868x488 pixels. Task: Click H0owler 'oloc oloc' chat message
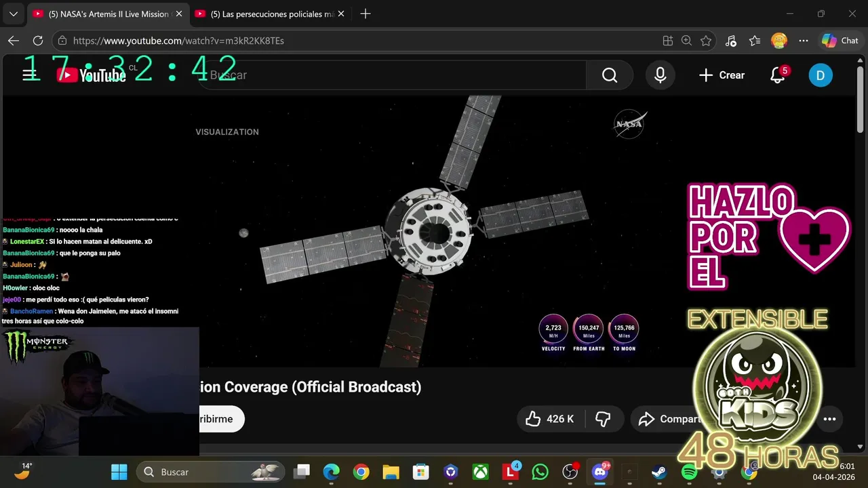31,288
